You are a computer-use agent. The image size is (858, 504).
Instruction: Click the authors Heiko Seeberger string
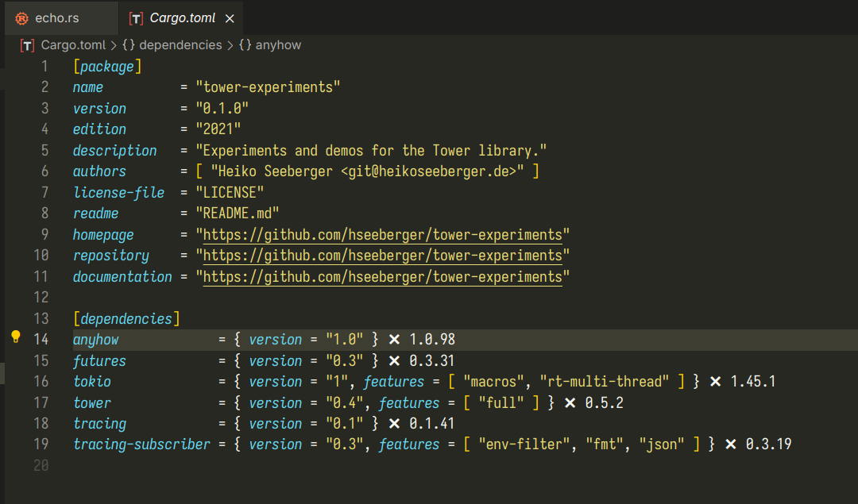(367, 171)
